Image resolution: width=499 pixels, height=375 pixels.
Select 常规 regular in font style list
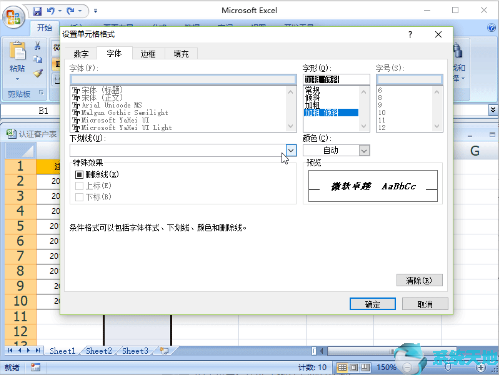coord(312,90)
